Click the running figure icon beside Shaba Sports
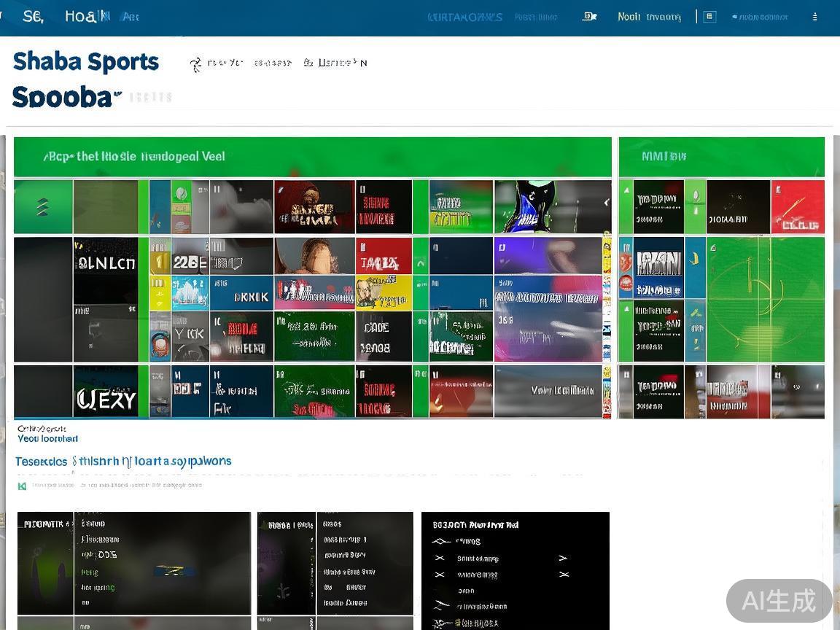This screenshot has width=840, height=630. click(x=195, y=64)
